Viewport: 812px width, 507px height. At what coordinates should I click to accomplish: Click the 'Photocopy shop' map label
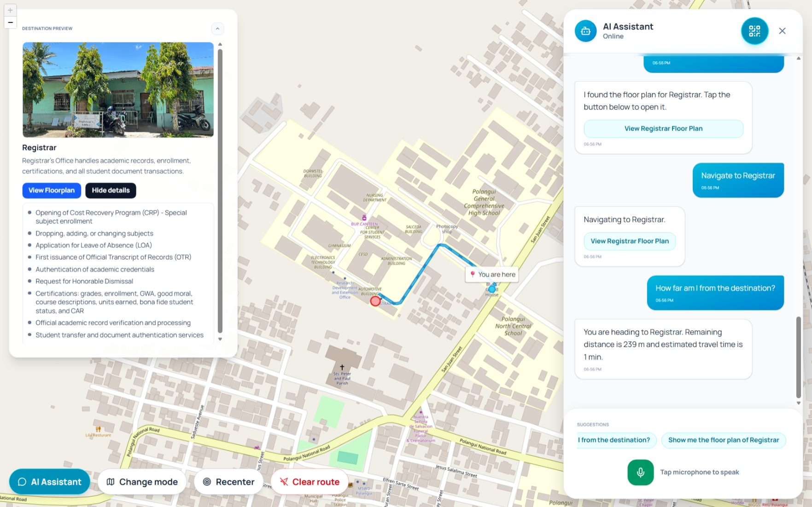click(447, 229)
